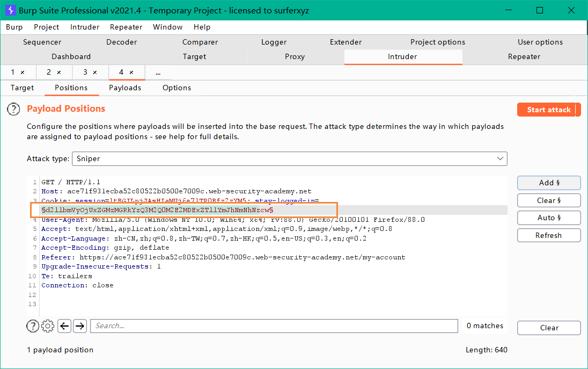Click into the Search field
Viewport: 588px width, 369px height.
pos(274,326)
